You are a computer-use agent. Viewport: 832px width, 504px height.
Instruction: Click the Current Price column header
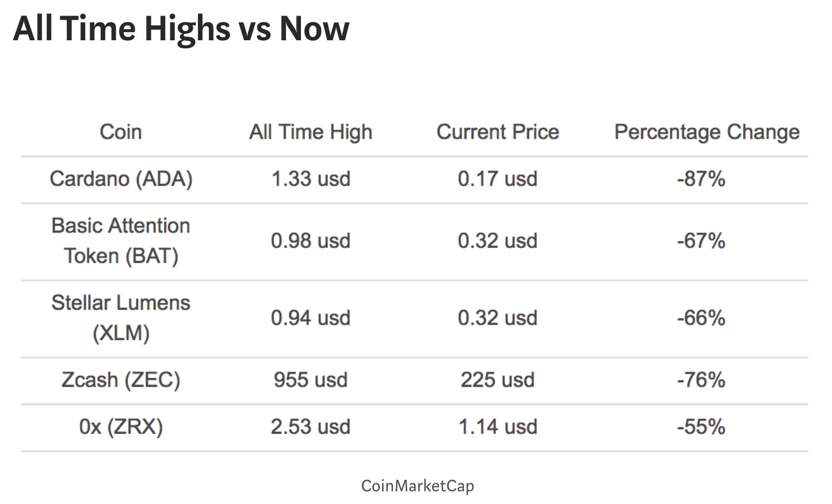[x=498, y=132]
